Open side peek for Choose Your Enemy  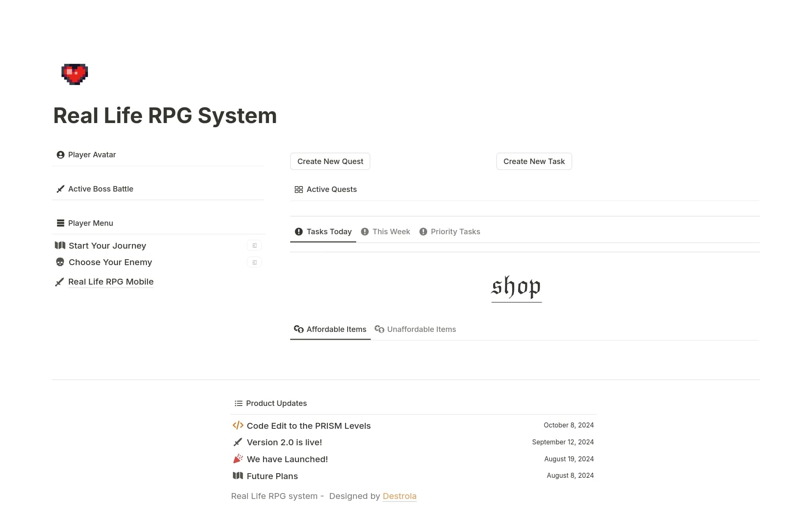point(254,262)
